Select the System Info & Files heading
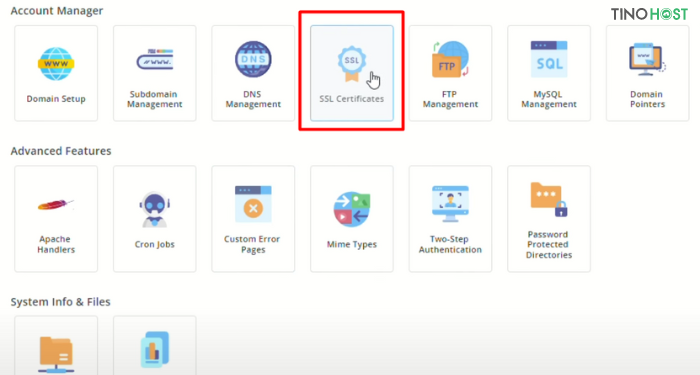 point(60,302)
